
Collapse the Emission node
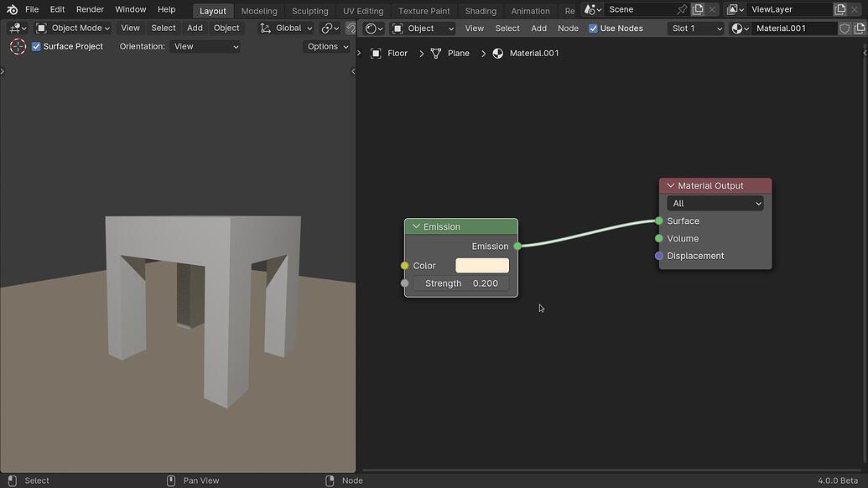[x=416, y=227]
